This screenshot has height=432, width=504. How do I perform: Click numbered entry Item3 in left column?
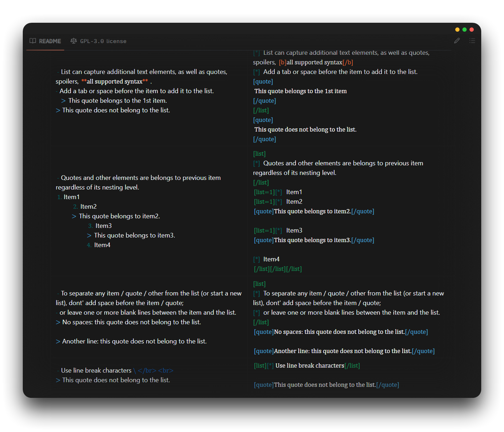pos(103,226)
